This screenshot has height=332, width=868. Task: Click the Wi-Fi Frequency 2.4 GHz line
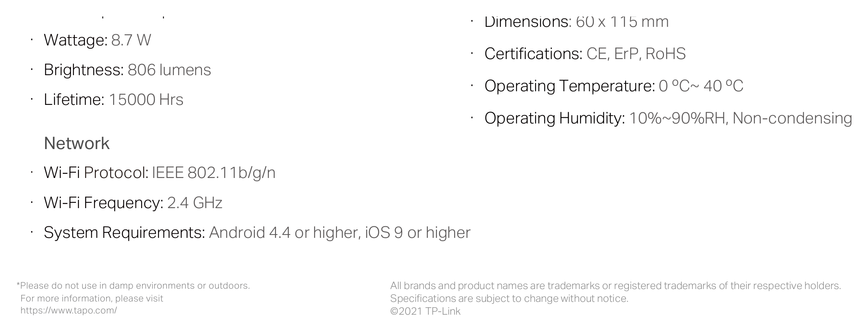pyautogui.click(x=133, y=203)
